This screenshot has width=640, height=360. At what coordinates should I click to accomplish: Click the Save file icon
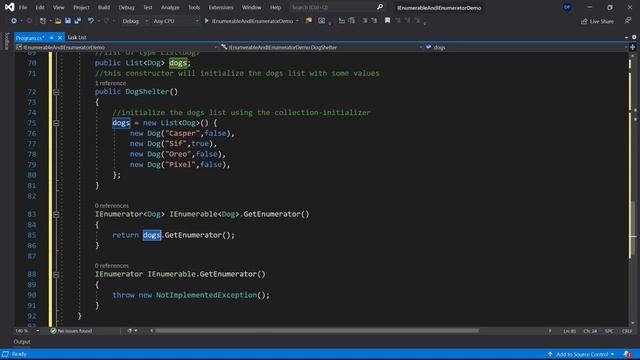tap(68, 21)
